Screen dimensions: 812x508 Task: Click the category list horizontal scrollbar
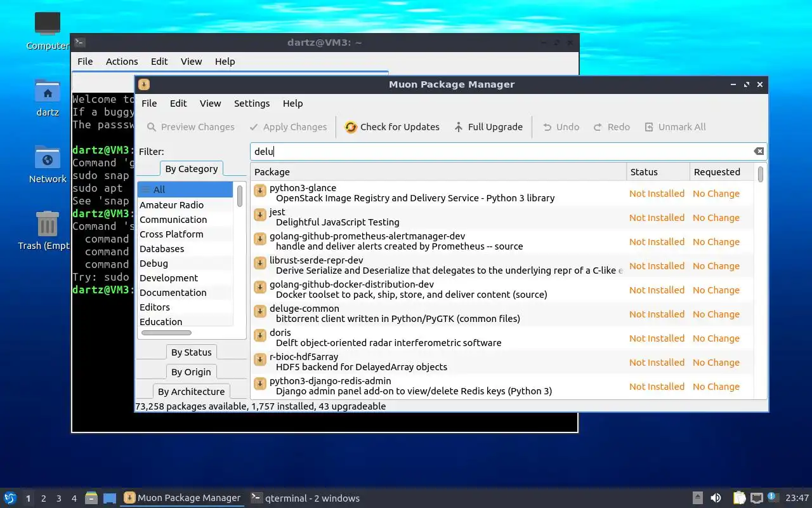point(166,333)
